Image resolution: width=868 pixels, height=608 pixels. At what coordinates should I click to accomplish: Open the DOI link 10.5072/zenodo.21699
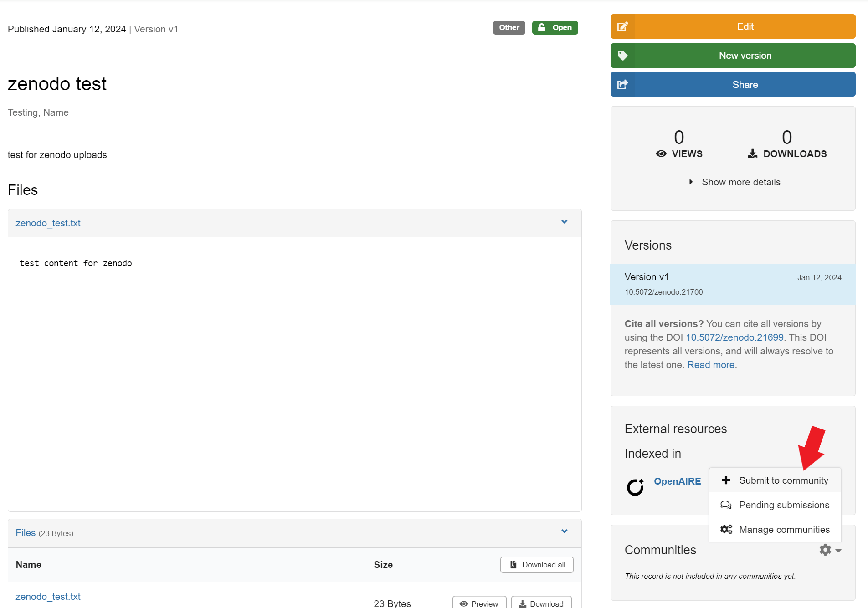click(x=734, y=337)
